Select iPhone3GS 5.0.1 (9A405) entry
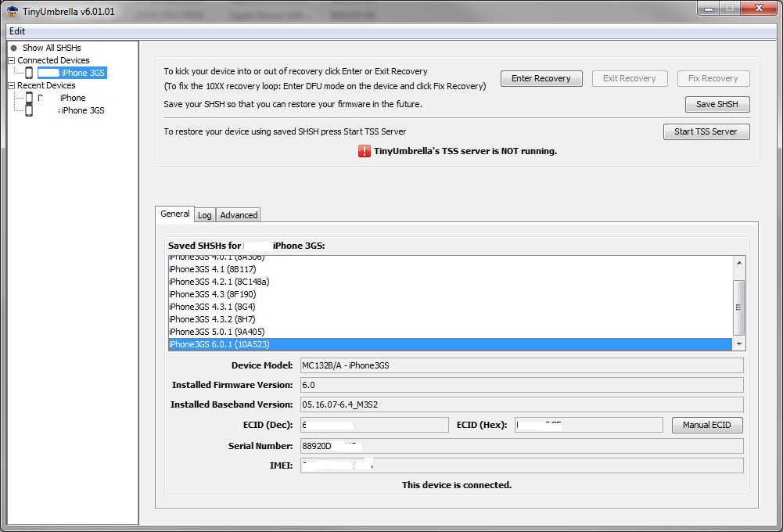 450,332
